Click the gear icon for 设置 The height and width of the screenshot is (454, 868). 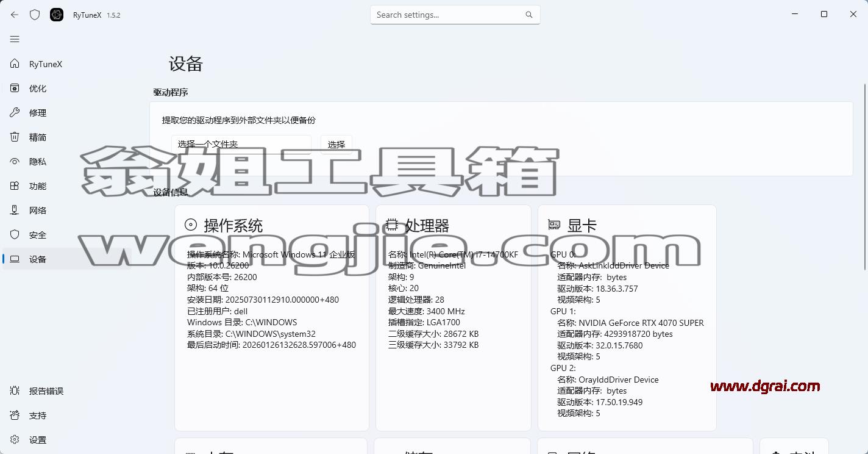pos(15,440)
